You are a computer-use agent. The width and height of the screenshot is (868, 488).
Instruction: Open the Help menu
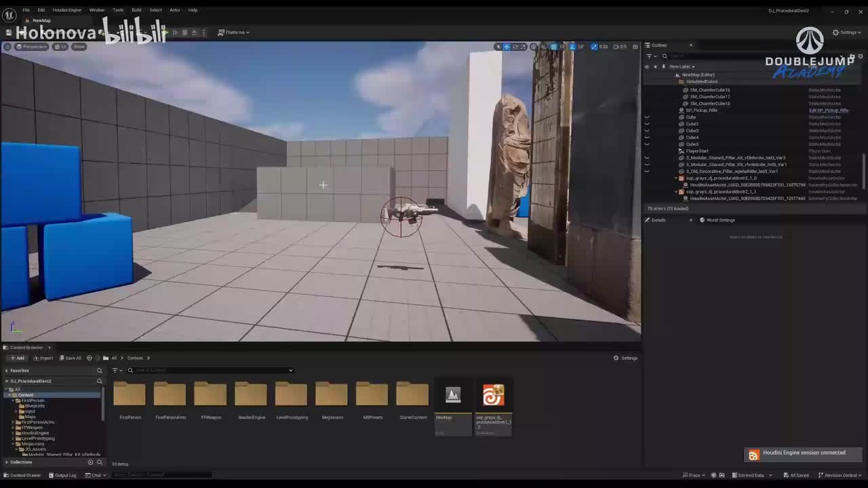pyautogui.click(x=193, y=10)
